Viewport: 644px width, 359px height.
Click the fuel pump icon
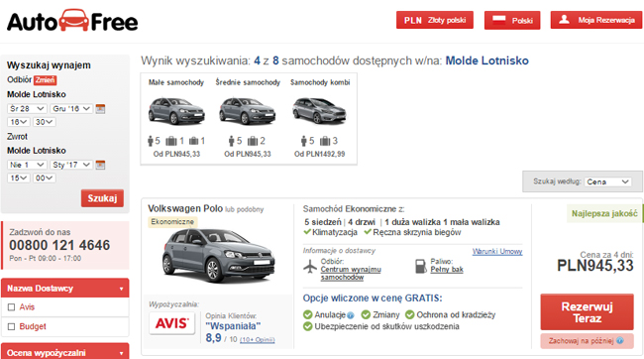421,266
